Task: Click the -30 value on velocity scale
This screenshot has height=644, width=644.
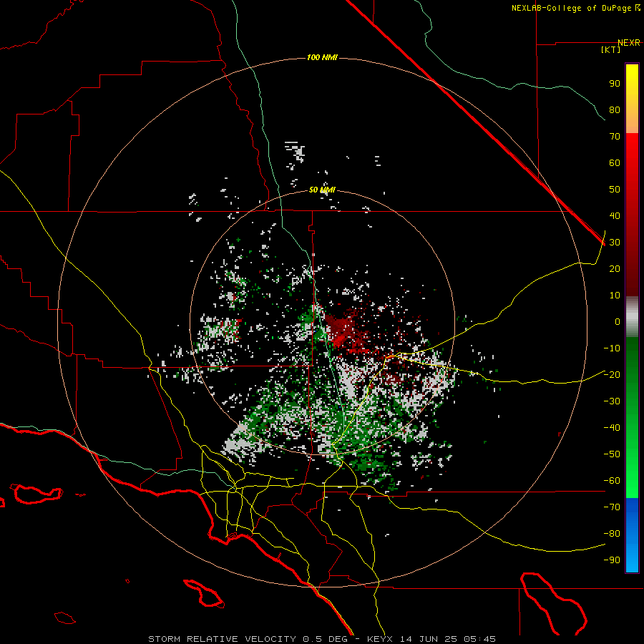Action: (x=612, y=401)
